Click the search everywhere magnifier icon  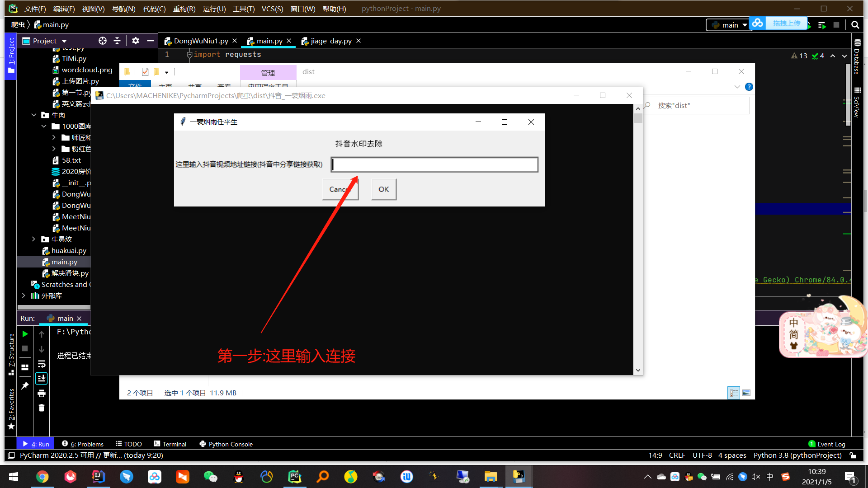[x=855, y=25]
